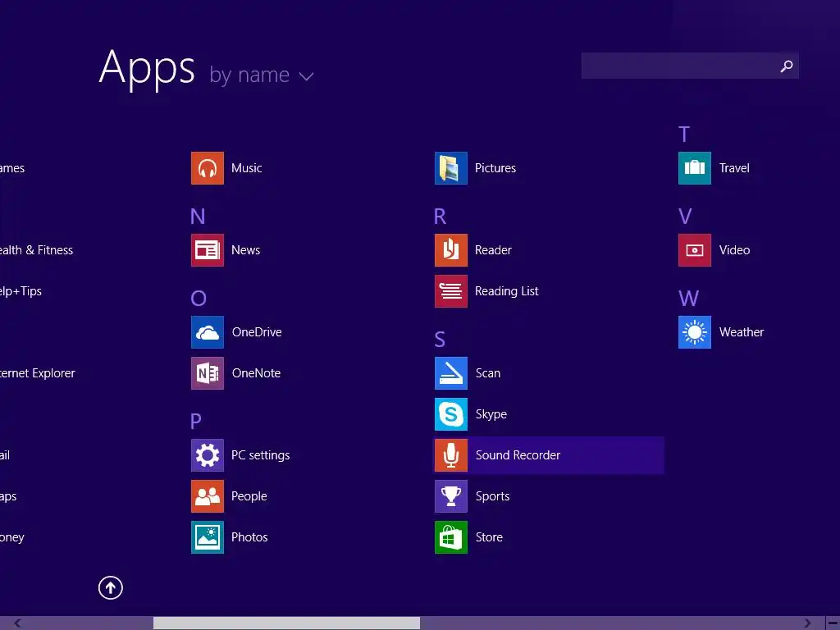The image size is (840, 630).
Task: Click the letter V group header
Action: (685, 217)
